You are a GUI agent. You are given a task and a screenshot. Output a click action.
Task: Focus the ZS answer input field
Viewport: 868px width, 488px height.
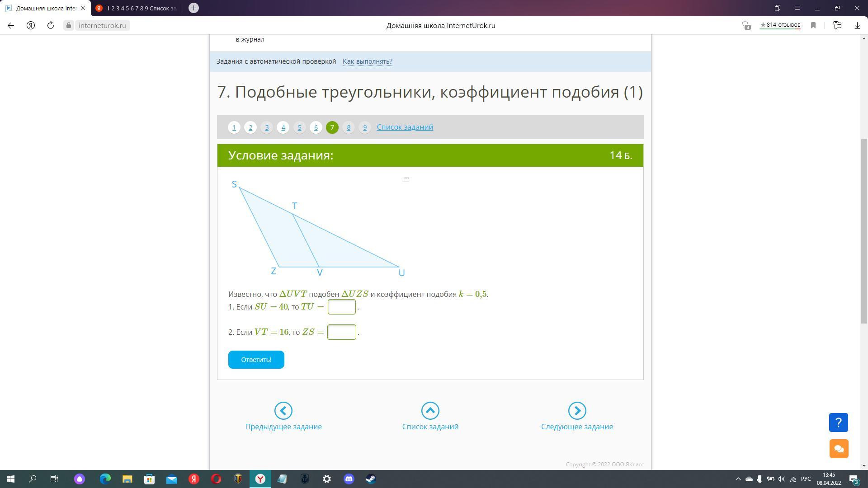point(342,332)
